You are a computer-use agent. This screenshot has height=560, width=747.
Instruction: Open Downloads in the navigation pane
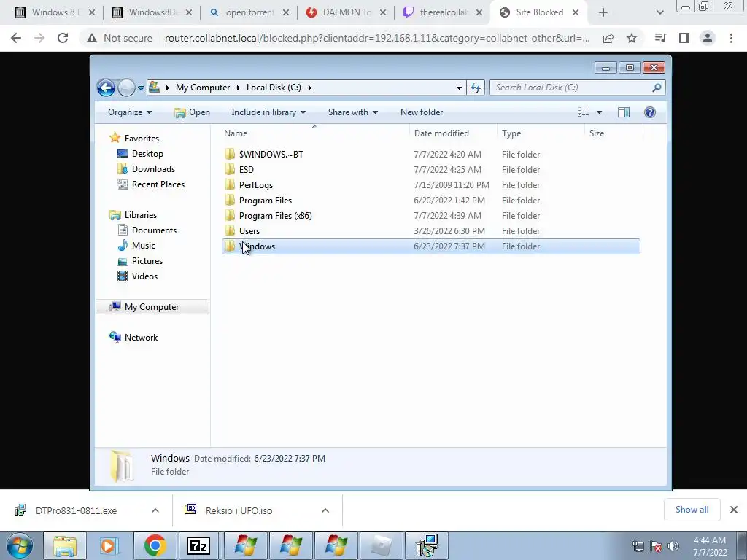[153, 169]
